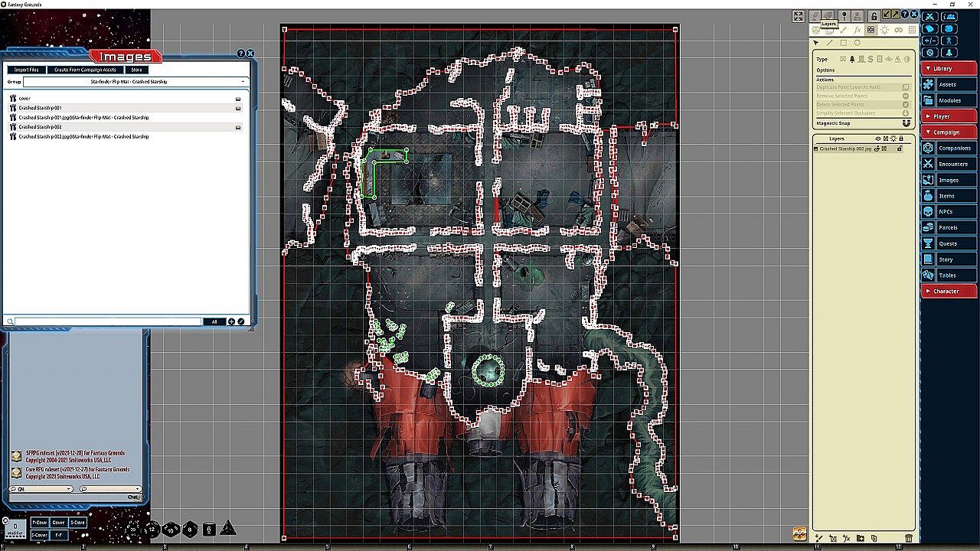
Task: Click the delete layer trash icon
Action: 909,539
